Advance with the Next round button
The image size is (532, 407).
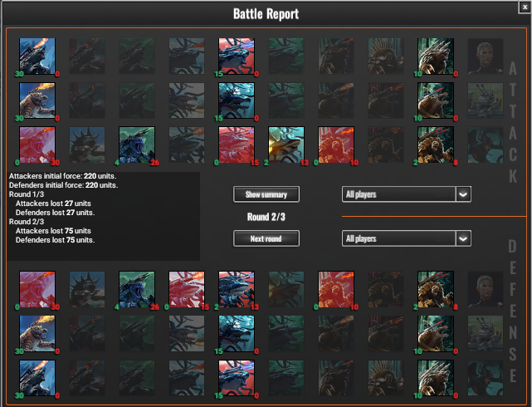(x=266, y=238)
